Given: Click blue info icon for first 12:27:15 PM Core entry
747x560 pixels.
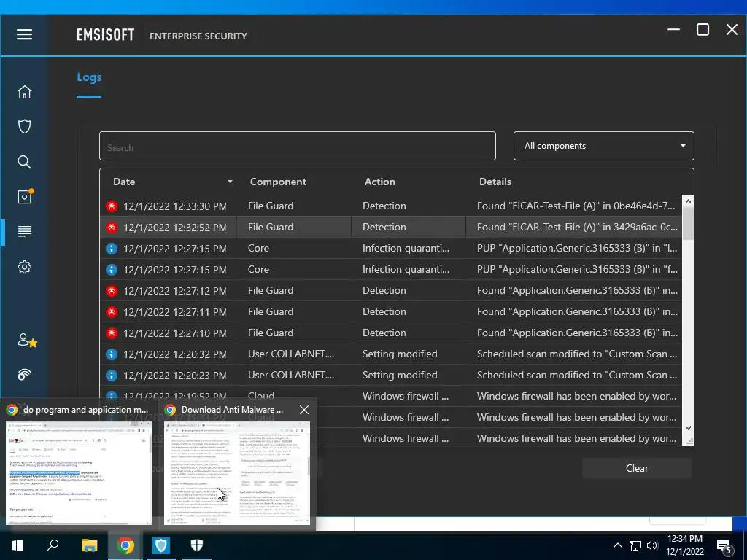Looking at the screenshot, I should click(112, 249).
